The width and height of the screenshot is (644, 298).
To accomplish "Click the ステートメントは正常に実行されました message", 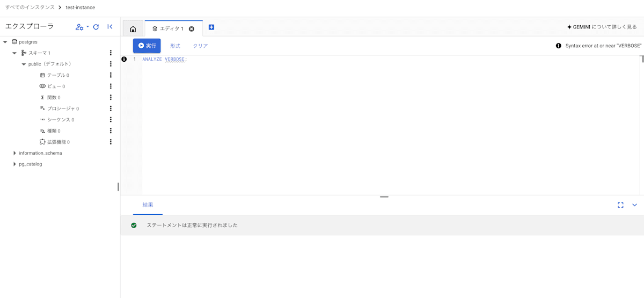I will coord(192,226).
